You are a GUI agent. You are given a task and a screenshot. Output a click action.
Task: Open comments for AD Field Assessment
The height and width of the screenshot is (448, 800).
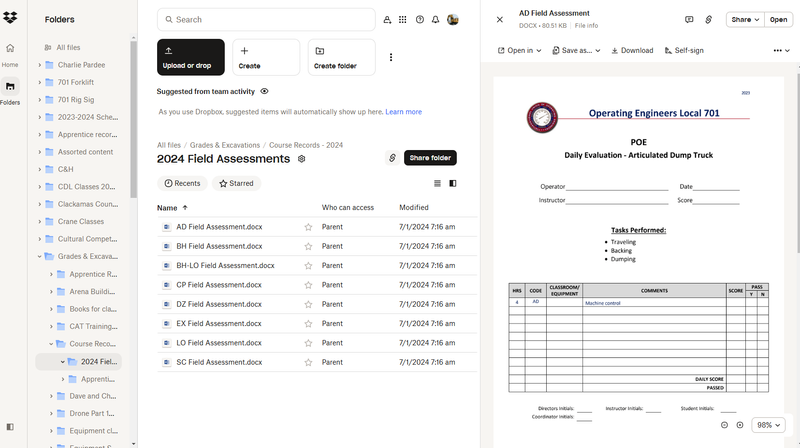pos(689,19)
